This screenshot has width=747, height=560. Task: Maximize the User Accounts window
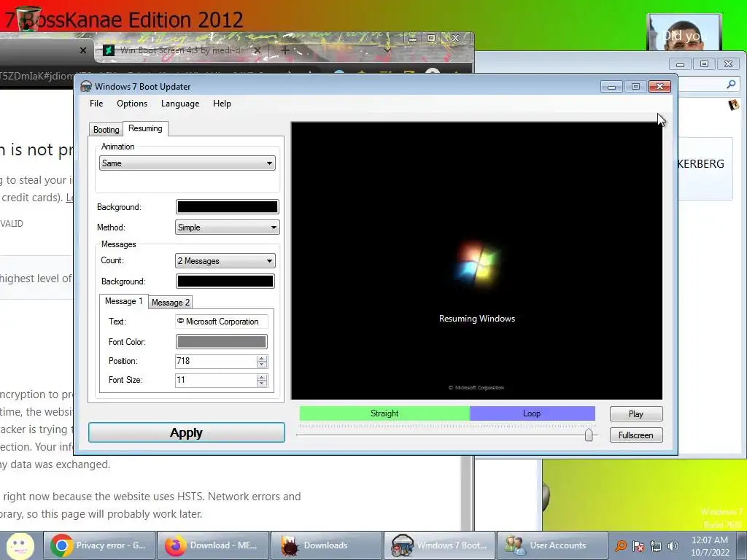click(704, 63)
